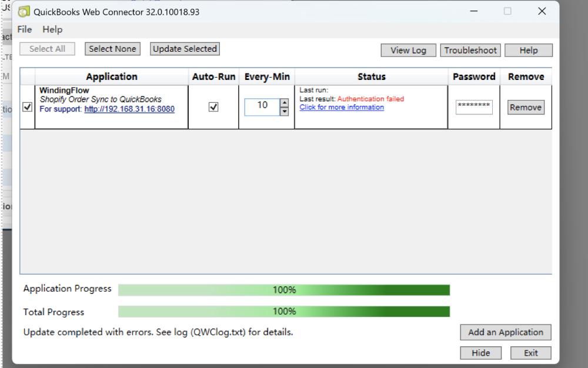Click the Remove column header
Viewport: 588px width, 368px height.
coord(526,77)
